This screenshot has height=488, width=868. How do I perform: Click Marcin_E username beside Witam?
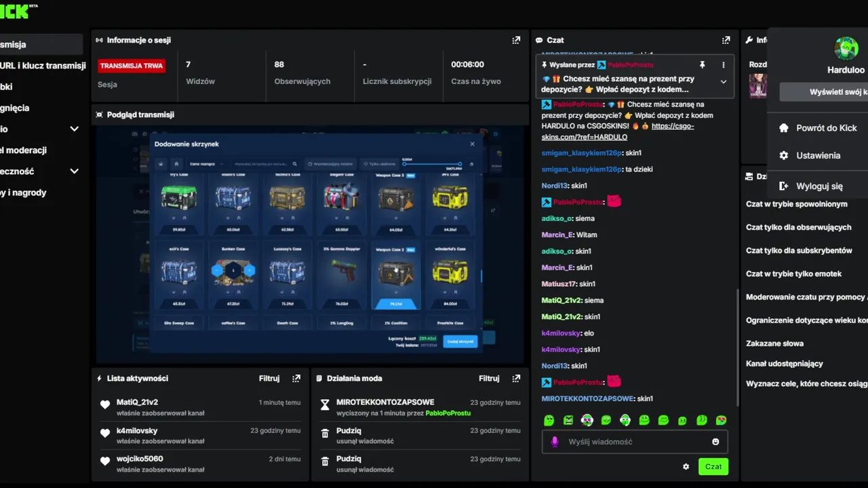(x=557, y=235)
